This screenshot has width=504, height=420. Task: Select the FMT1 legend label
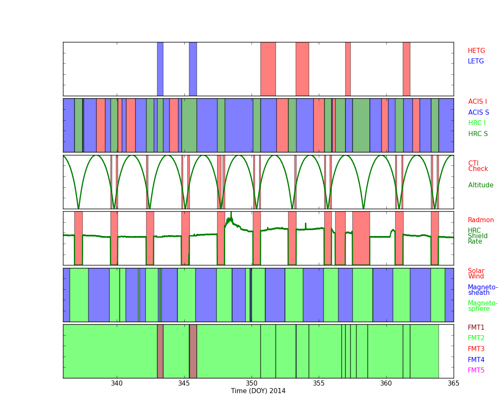tap(476, 328)
